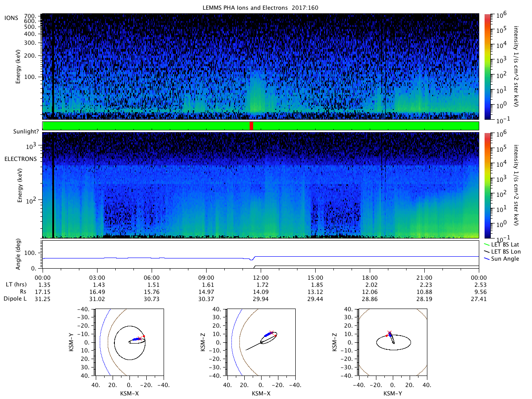Click the red segment in Sunlight bar

click(x=251, y=126)
